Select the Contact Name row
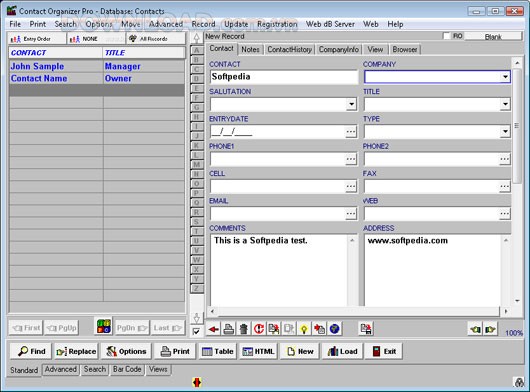The width and height of the screenshot is (530, 392). (97, 78)
